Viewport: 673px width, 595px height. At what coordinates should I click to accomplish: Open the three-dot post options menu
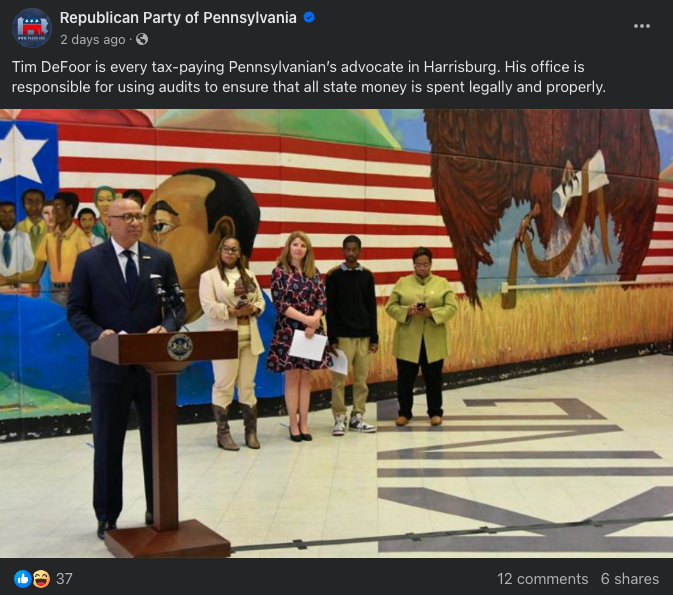(x=642, y=26)
